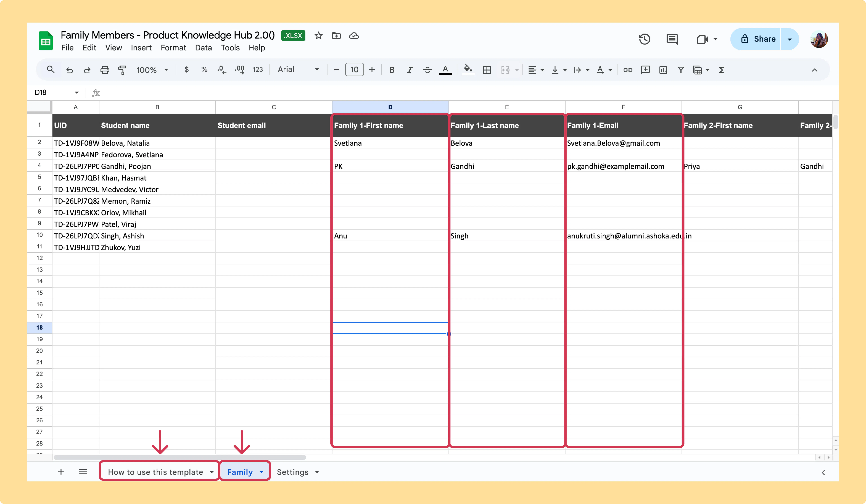Viewport: 866px width, 504px height.
Task: Click the move to folder icon
Action: pyautogui.click(x=336, y=36)
